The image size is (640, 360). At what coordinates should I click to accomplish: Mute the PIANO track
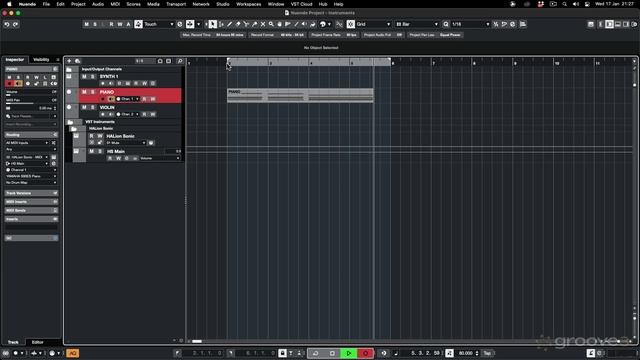click(x=84, y=92)
